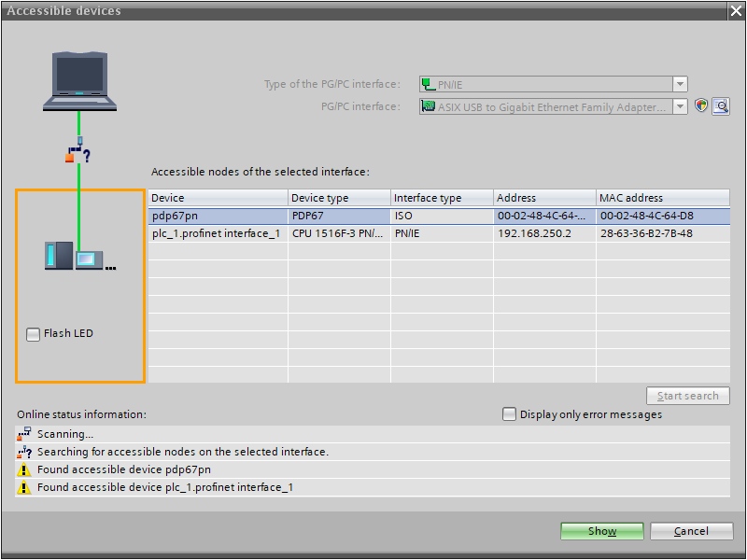
Task: Sort by the Device type column header
Action: point(339,198)
